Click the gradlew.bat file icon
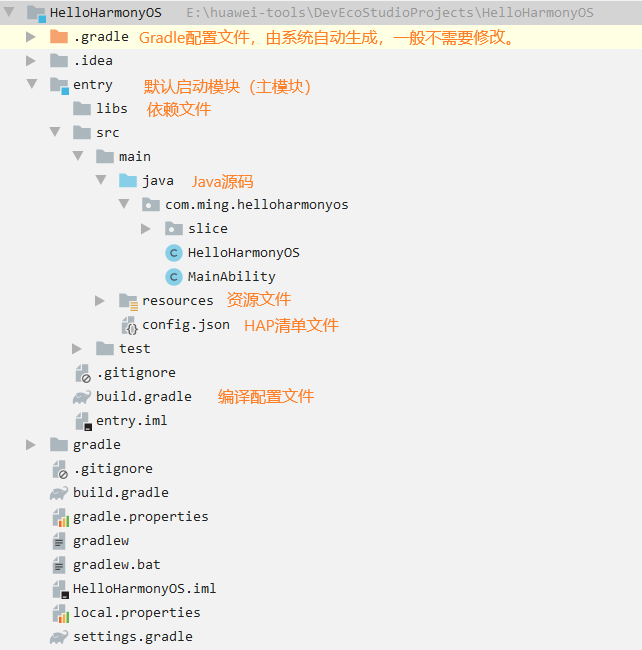642x650 pixels. point(59,565)
